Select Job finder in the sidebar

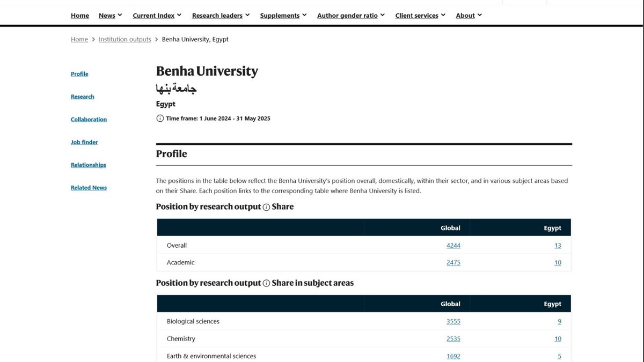tap(84, 142)
